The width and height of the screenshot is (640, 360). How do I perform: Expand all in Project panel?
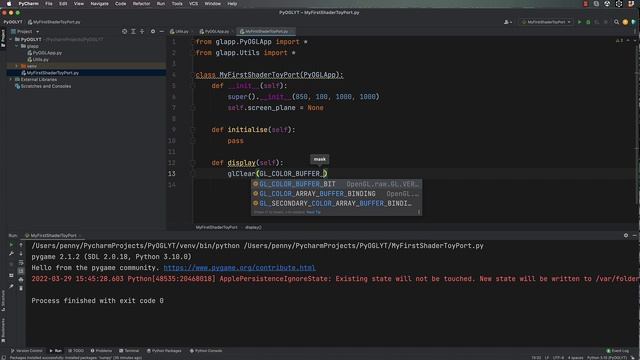pos(133,31)
